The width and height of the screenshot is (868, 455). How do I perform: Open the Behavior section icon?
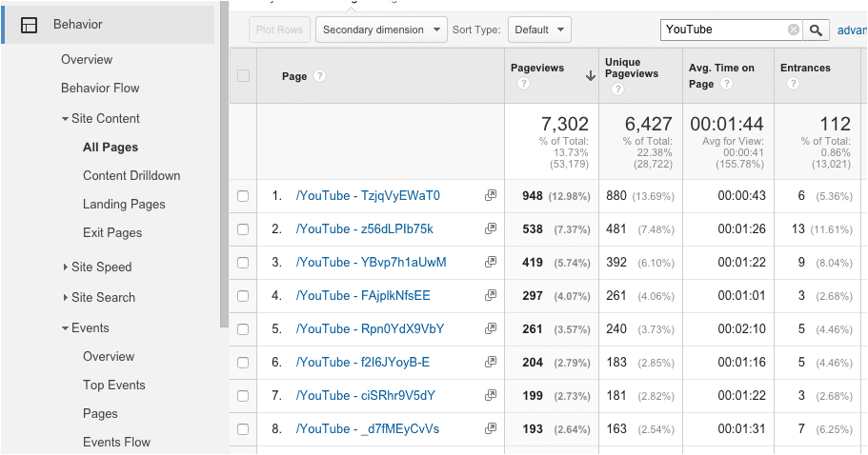(29, 25)
